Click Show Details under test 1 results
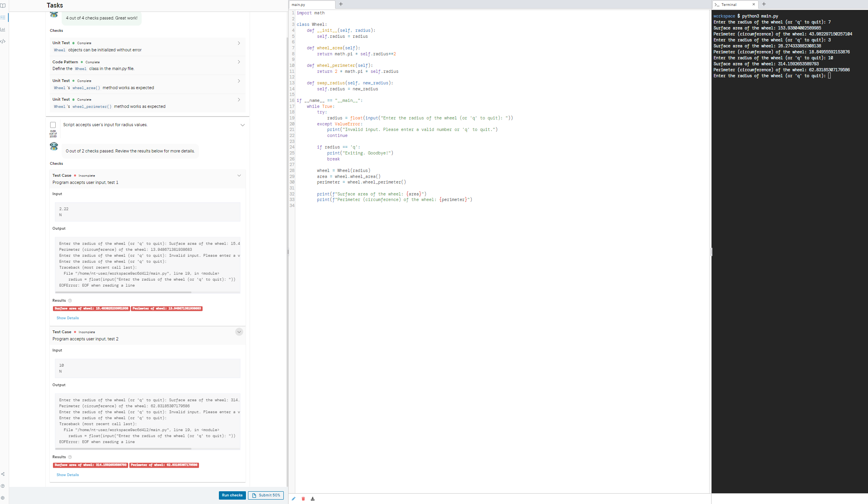Image resolution: width=868 pixels, height=504 pixels. tap(68, 318)
